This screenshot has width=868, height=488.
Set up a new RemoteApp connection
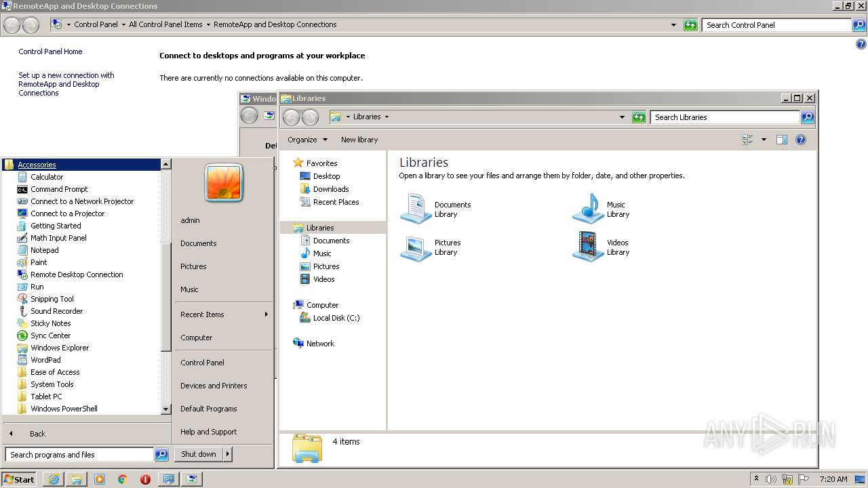(66, 84)
